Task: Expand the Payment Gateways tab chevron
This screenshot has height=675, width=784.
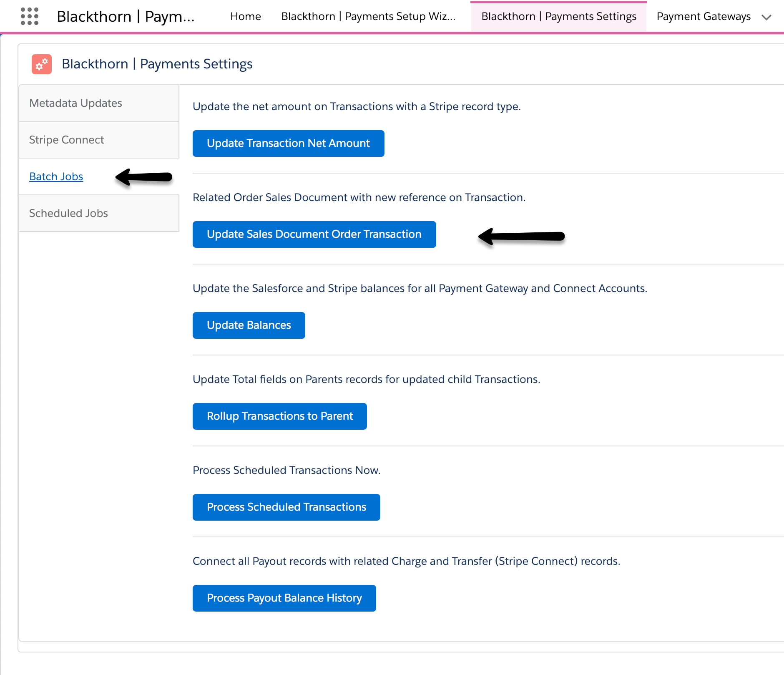Action: [766, 17]
